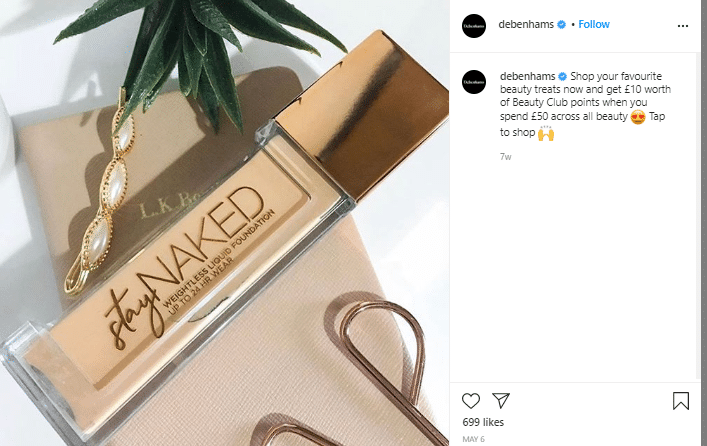The width and height of the screenshot is (707, 446).
Task: Click the verified badge in header
Action: [561, 24]
